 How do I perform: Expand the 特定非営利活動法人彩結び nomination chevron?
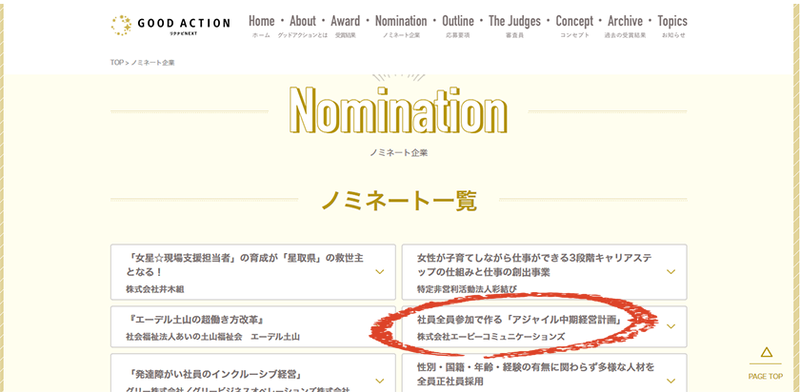point(671,272)
